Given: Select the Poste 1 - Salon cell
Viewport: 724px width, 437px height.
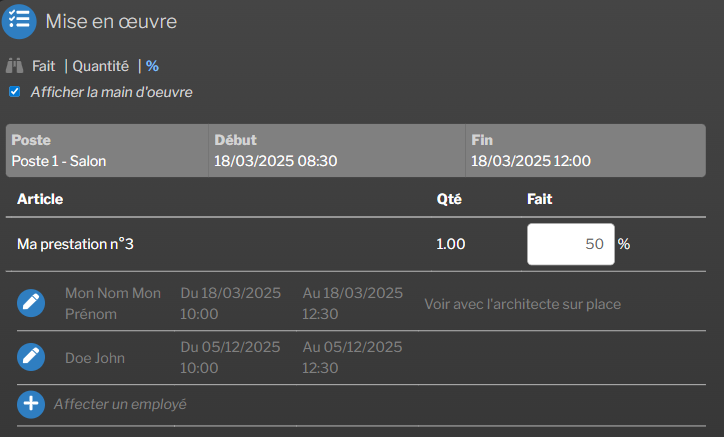Looking at the screenshot, I should pyautogui.click(x=59, y=160).
